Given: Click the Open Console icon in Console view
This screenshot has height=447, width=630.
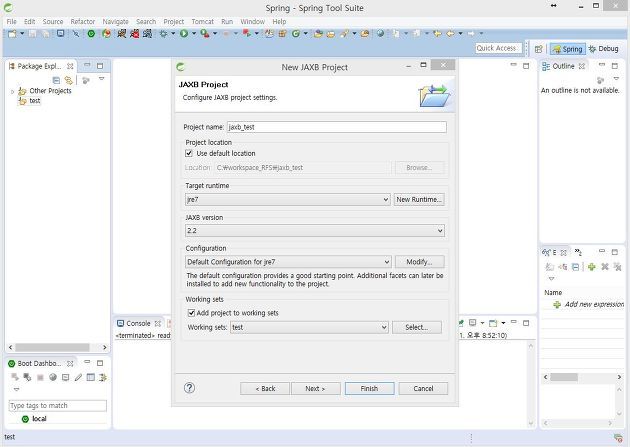Looking at the screenshot, I should (493, 323).
